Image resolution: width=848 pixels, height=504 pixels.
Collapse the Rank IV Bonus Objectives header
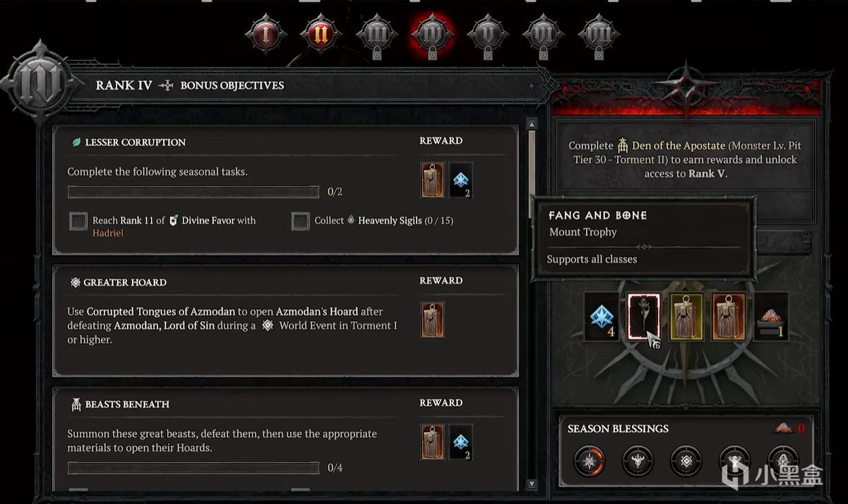click(x=532, y=85)
